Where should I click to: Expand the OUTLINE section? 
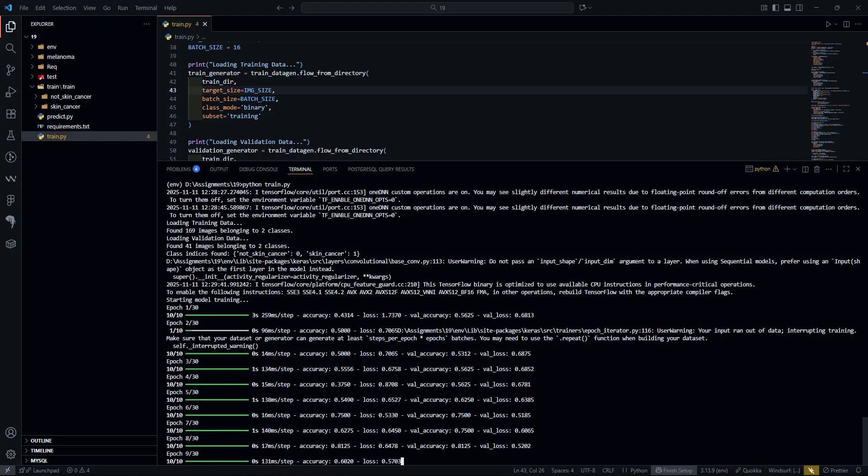click(x=41, y=441)
